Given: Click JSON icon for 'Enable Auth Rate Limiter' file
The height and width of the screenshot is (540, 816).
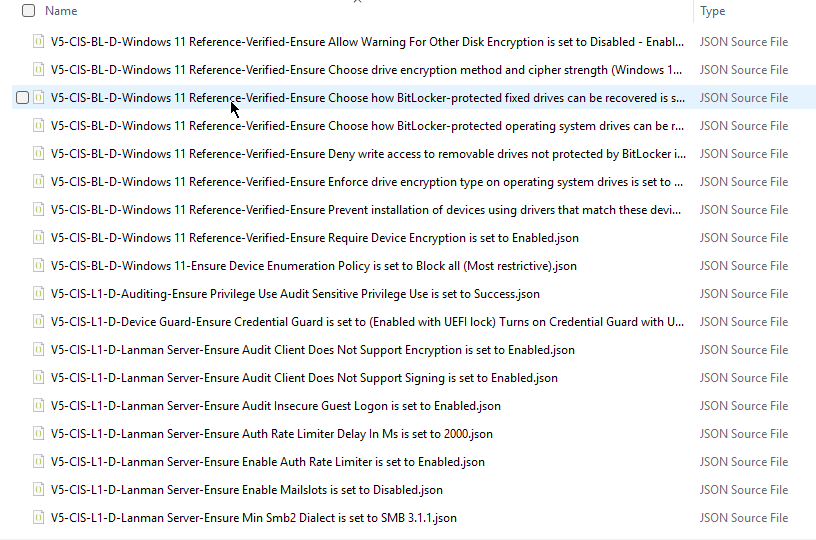Looking at the screenshot, I should 39,462.
